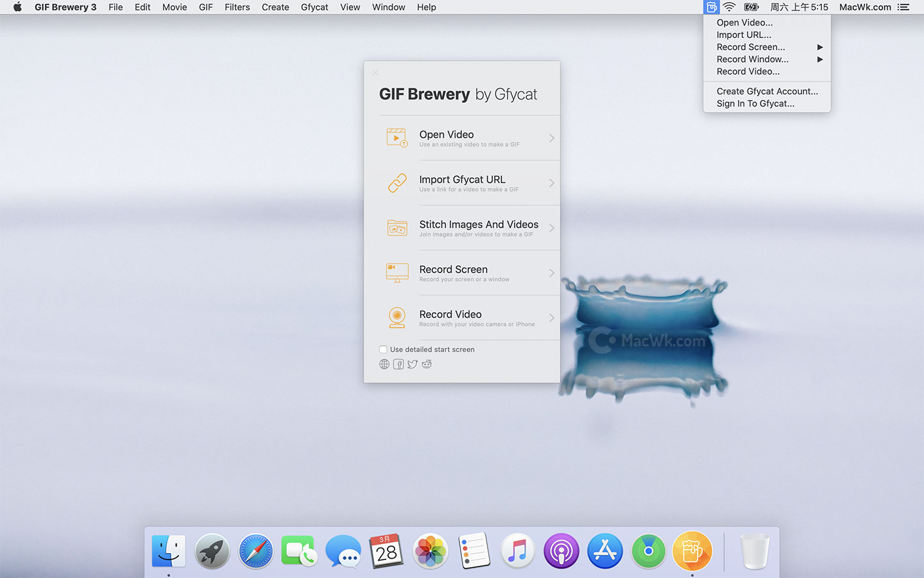Expand the Record Video row chevron
Image resolution: width=924 pixels, height=578 pixels.
coord(551,318)
